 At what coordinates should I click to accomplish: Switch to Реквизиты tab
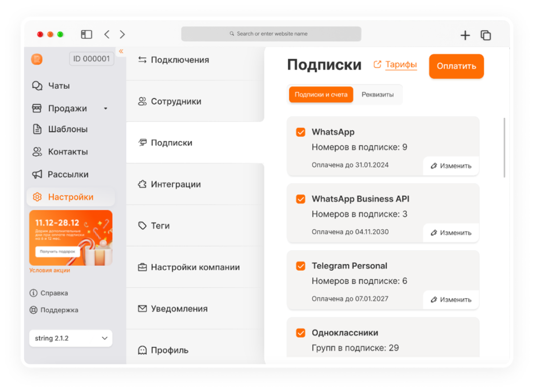377,95
